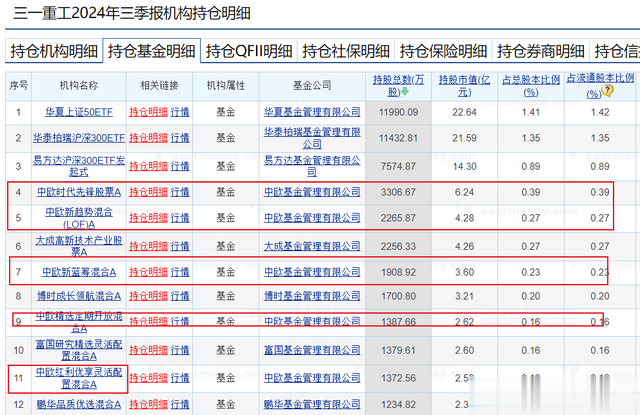Select the 序号 column header
The width and height of the screenshot is (640, 415).
pos(18,86)
